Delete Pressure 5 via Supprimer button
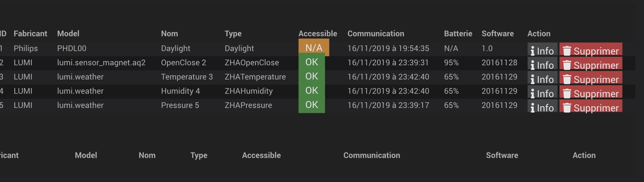 (x=591, y=107)
